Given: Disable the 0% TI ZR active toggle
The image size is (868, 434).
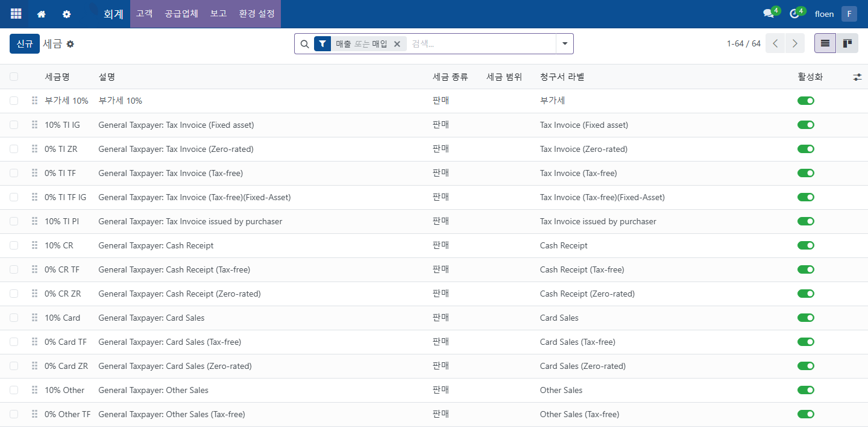Looking at the screenshot, I should [x=806, y=149].
